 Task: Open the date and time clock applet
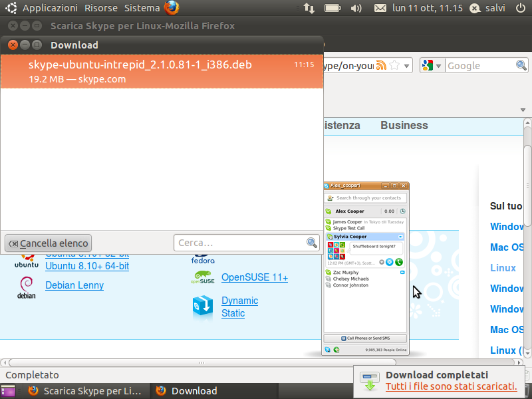(427, 8)
